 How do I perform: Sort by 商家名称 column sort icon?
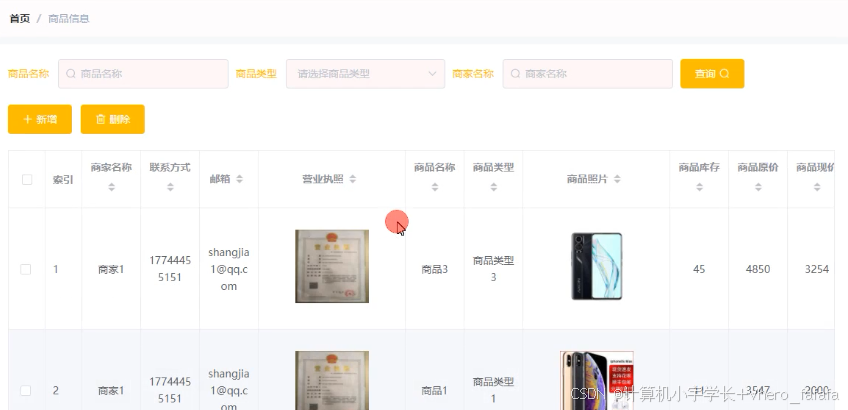[111, 187]
